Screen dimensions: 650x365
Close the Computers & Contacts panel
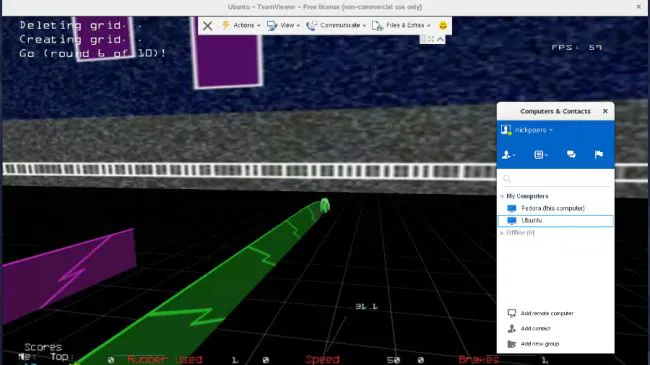605,111
